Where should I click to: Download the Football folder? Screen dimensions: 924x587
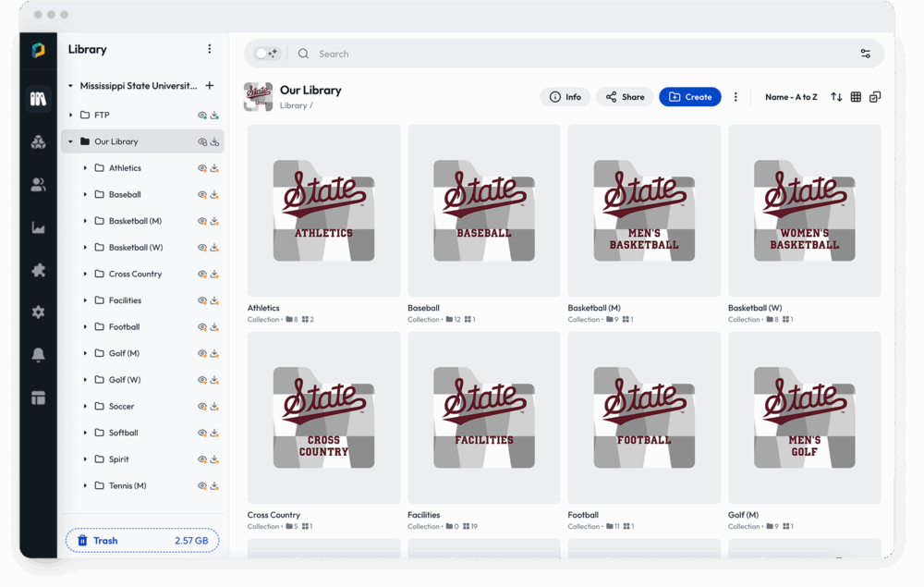point(214,327)
